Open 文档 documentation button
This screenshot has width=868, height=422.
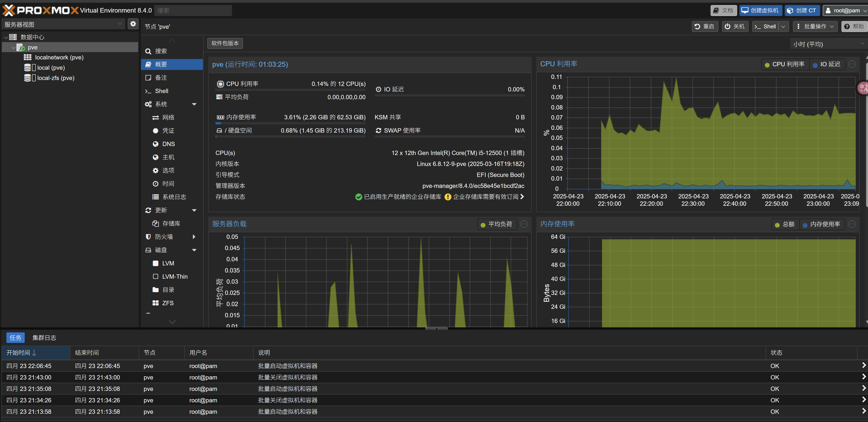coord(723,11)
